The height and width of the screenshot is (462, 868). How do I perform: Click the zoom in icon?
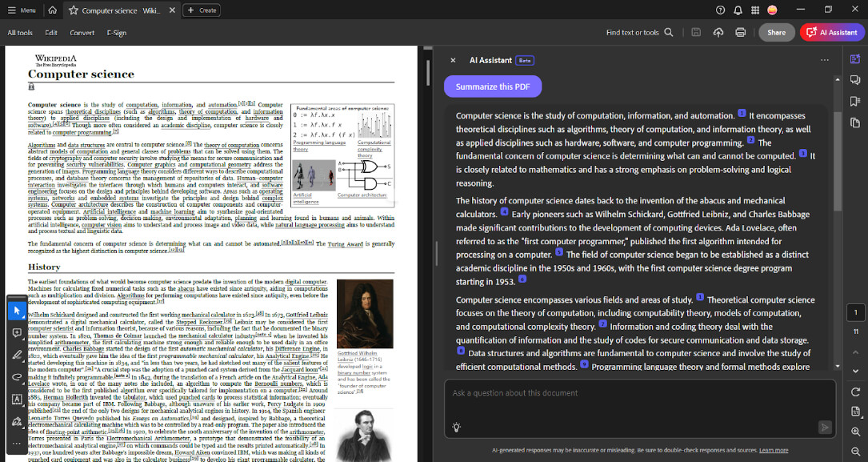(855, 432)
